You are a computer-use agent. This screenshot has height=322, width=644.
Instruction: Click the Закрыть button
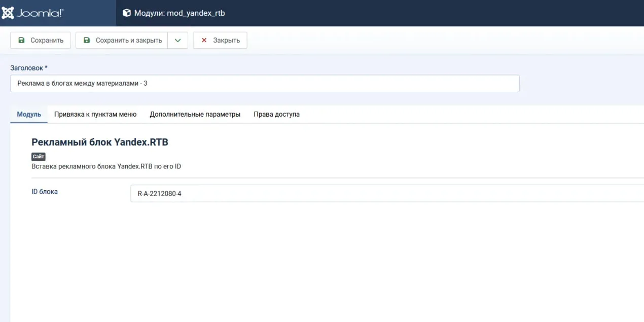(220, 41)
